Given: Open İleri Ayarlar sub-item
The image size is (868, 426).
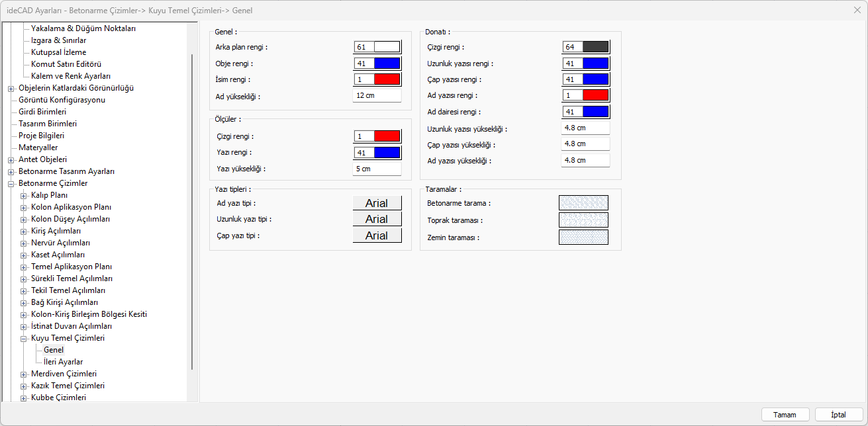Looking at the screenshot, I should pos(63,362).
